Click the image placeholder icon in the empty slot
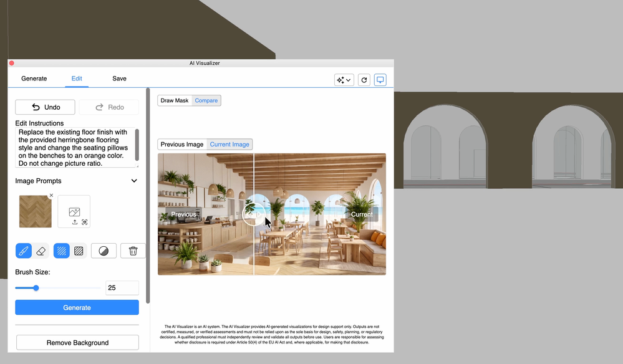The image size is (623, 364). tap(74, 212)
